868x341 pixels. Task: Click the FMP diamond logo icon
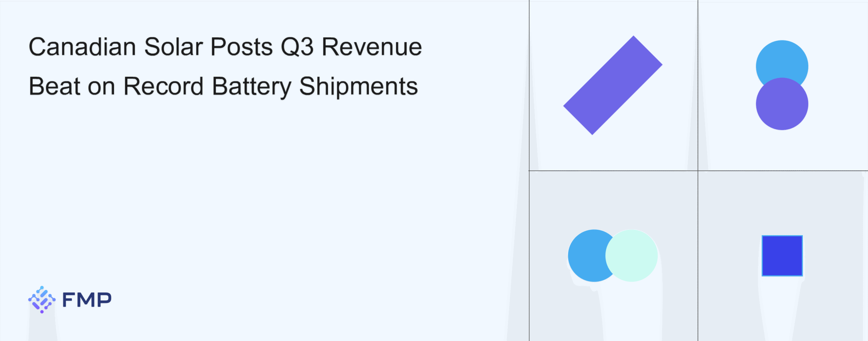tap(42, 299)
